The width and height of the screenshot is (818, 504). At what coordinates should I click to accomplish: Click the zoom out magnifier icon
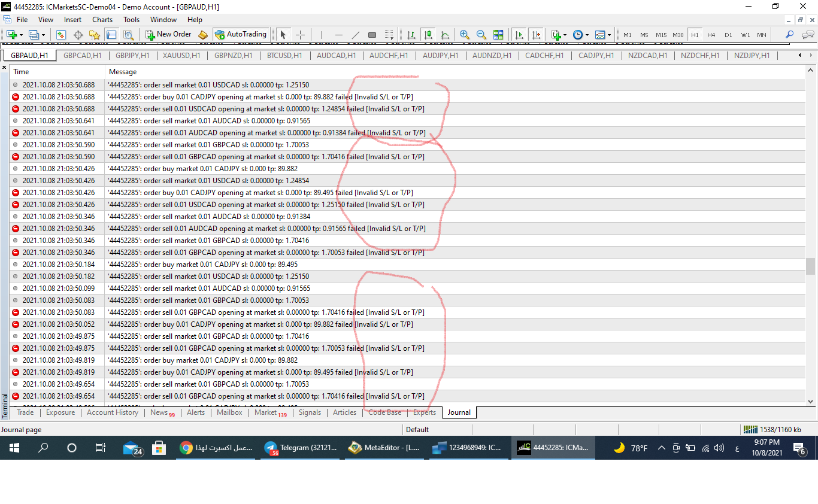coord(481,35)
